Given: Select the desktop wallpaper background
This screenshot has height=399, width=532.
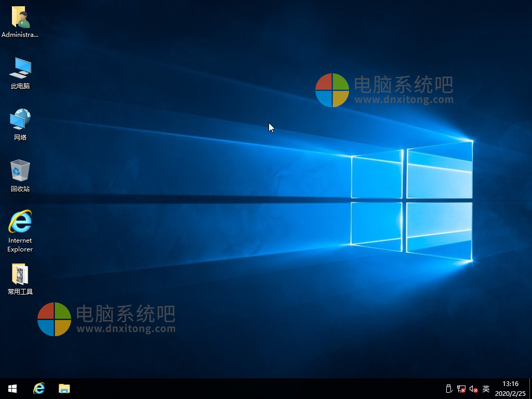Looking at the screenshot, I should (x=208, y=208).
